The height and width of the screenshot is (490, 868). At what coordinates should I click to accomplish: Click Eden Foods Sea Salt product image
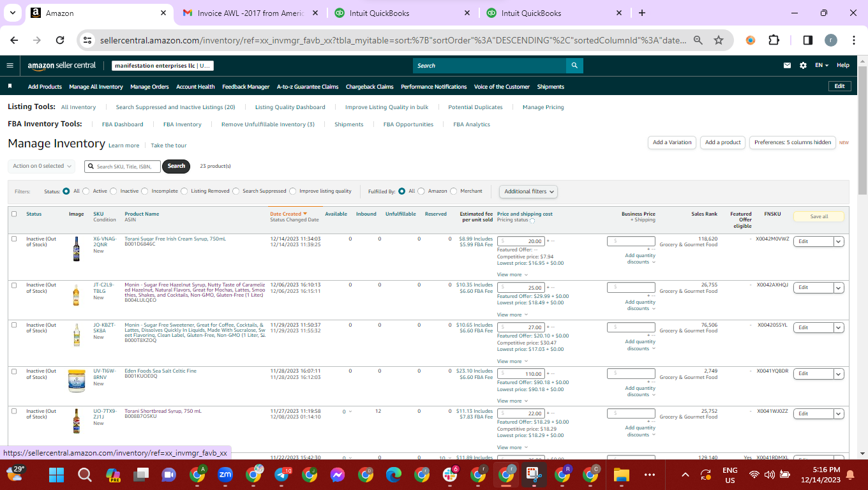click(x=77, y=381)
